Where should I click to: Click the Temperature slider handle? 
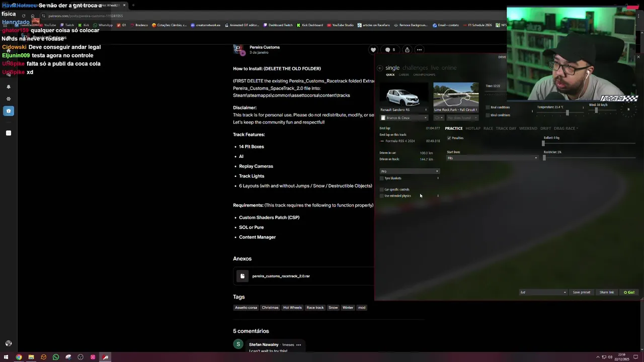pyautogui.click(x=568, y=113)
